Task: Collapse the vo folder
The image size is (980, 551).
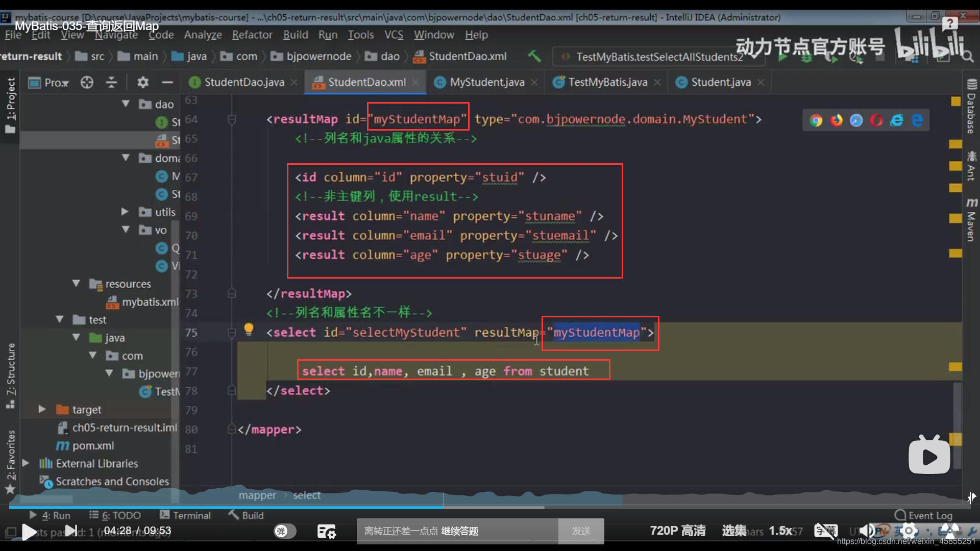Action: [126, 230]
